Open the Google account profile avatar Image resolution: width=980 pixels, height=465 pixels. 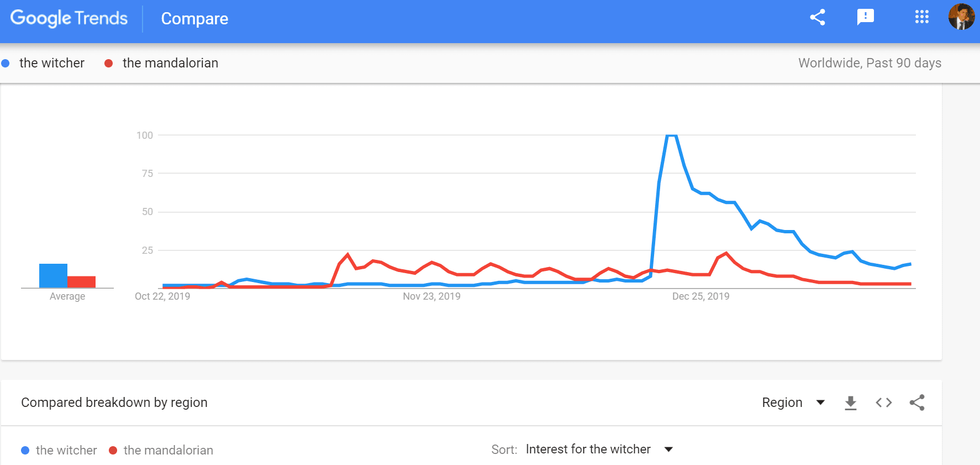click(961, 17)
